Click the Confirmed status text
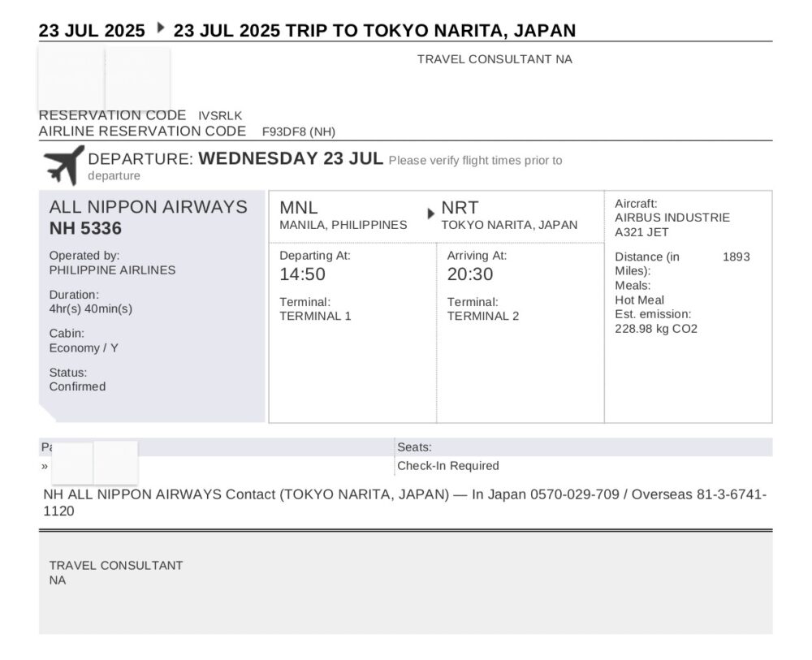This screenshot has width=812, height=660. pos(77,386)
